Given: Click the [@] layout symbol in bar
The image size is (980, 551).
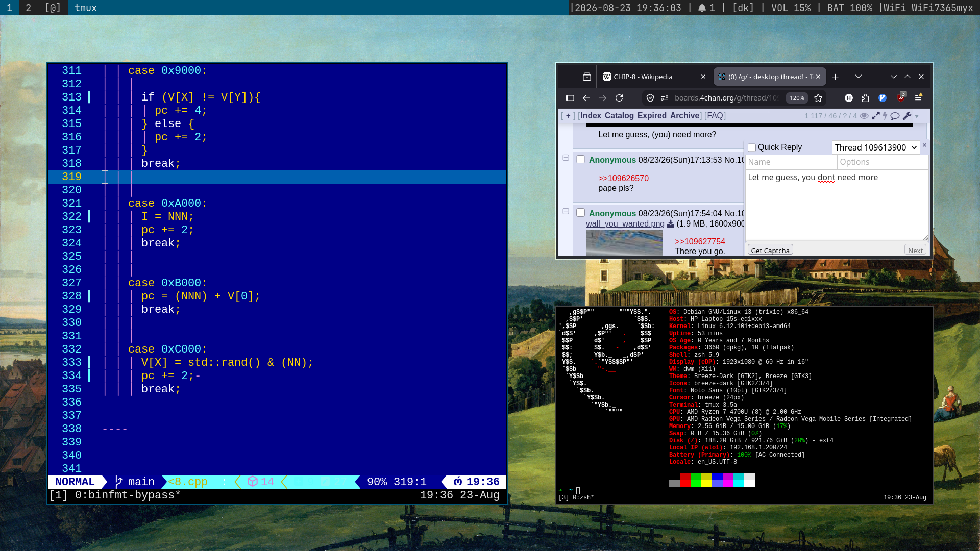Looking at the screenshot, I should pyautogui.click(x=53, y=8).
